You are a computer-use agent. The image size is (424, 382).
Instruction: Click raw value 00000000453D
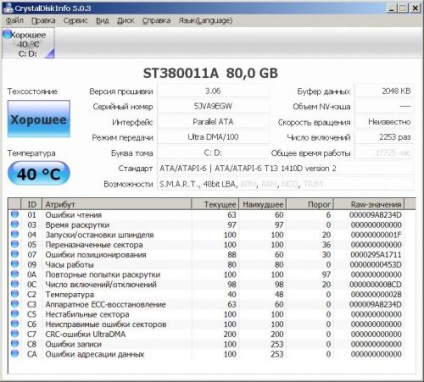(376, 265)
